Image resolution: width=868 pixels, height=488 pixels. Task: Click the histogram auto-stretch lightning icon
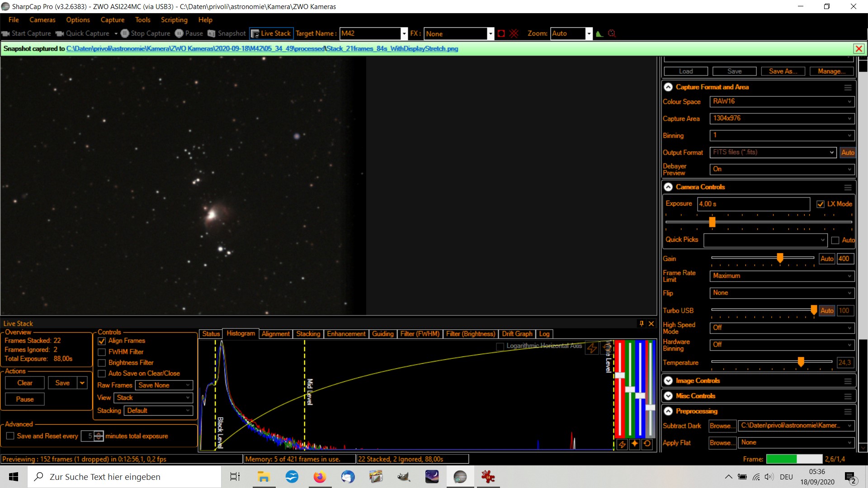pyautogui.click(x=591, y=348)
